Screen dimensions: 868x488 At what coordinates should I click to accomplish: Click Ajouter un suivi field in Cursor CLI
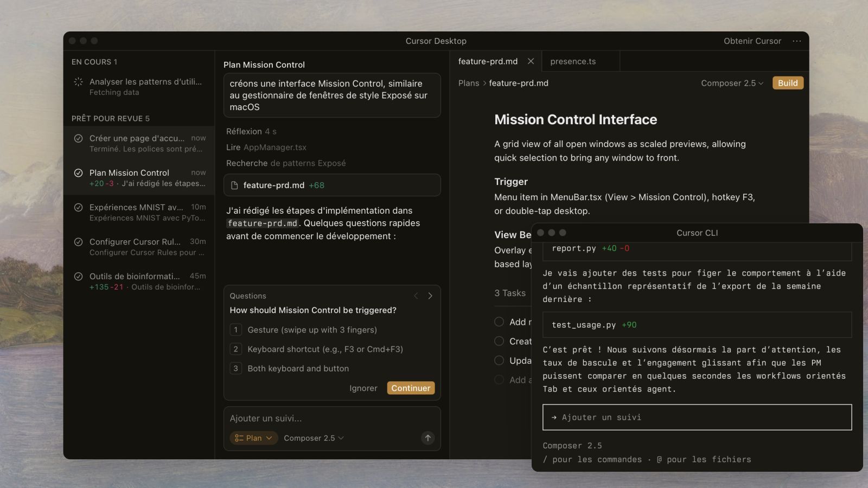(697, 418)
